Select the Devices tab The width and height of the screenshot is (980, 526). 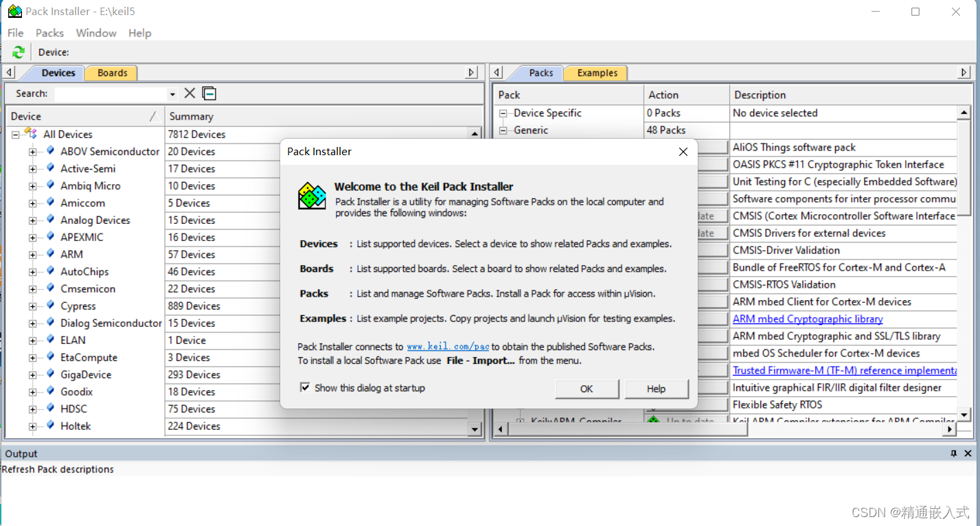pyautogui.click(x=58, y=73)
